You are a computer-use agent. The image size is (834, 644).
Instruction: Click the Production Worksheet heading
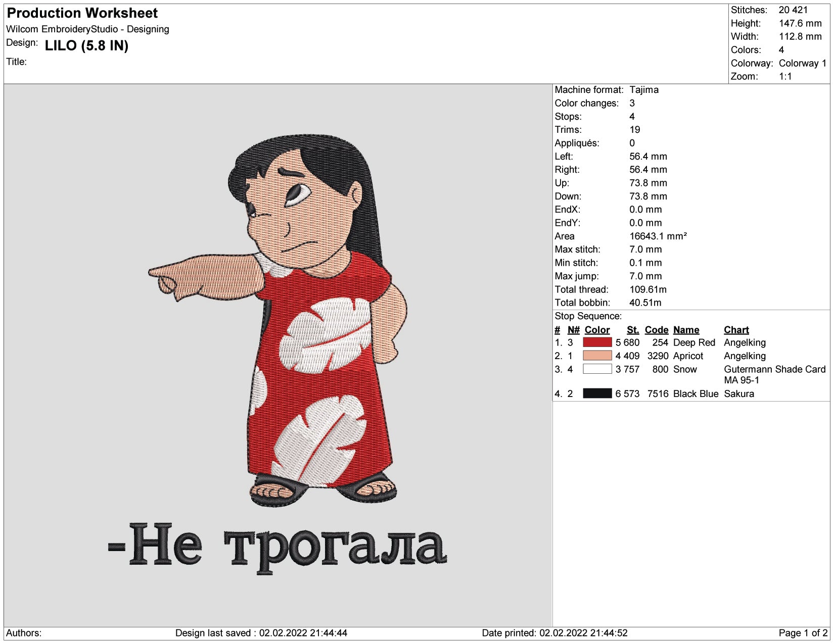click(82, 13)
